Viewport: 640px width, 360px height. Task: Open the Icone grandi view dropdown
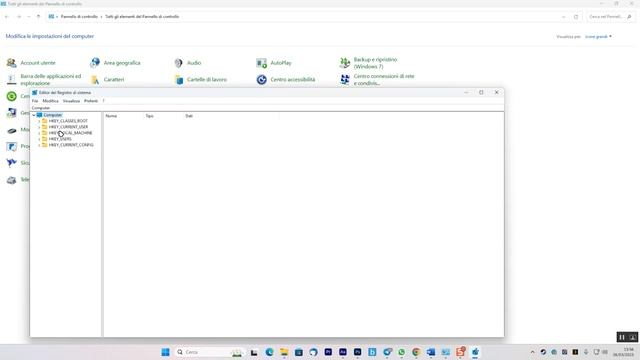pyautogui.click(x=598, y=37)
